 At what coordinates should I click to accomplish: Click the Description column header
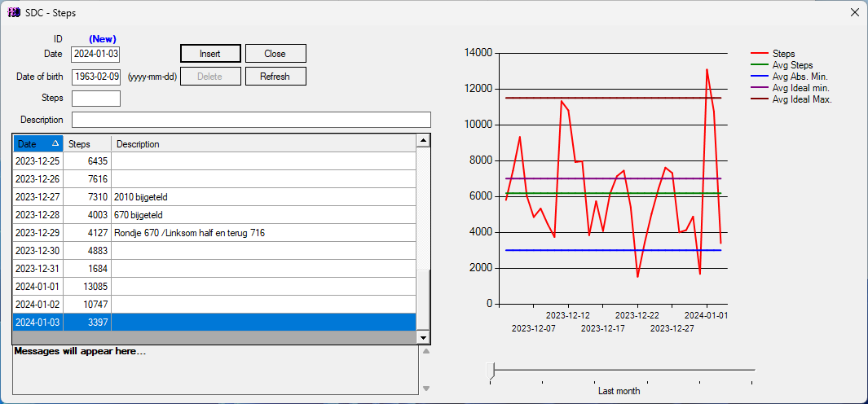[261, 144]
